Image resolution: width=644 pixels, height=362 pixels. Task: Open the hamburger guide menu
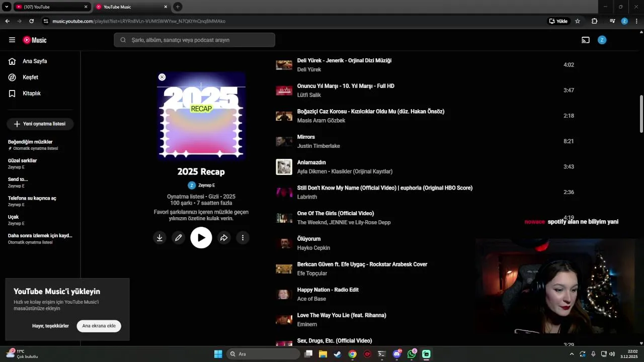[12, 40]
